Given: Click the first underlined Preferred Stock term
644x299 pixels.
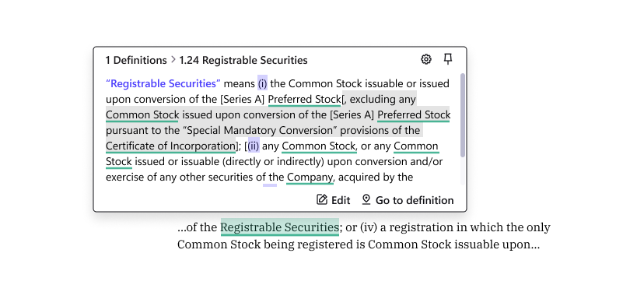Looking at the screenshot, I should 304,99.
